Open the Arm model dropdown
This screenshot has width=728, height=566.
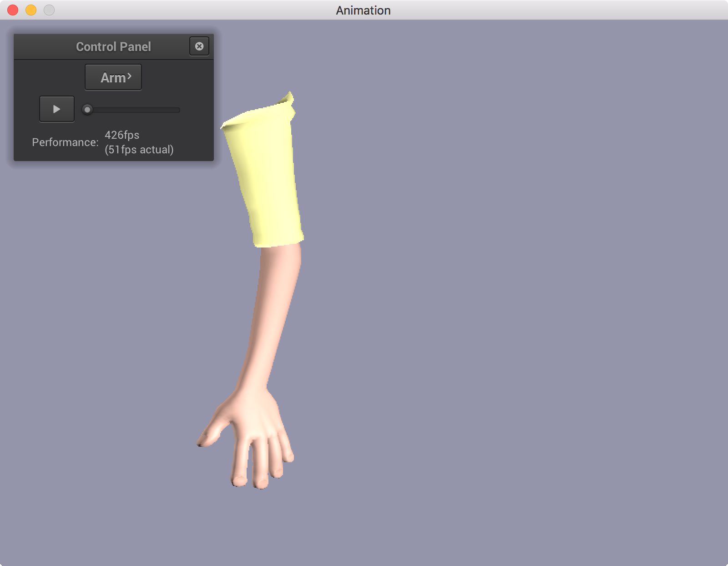click(x=113, y=77)
